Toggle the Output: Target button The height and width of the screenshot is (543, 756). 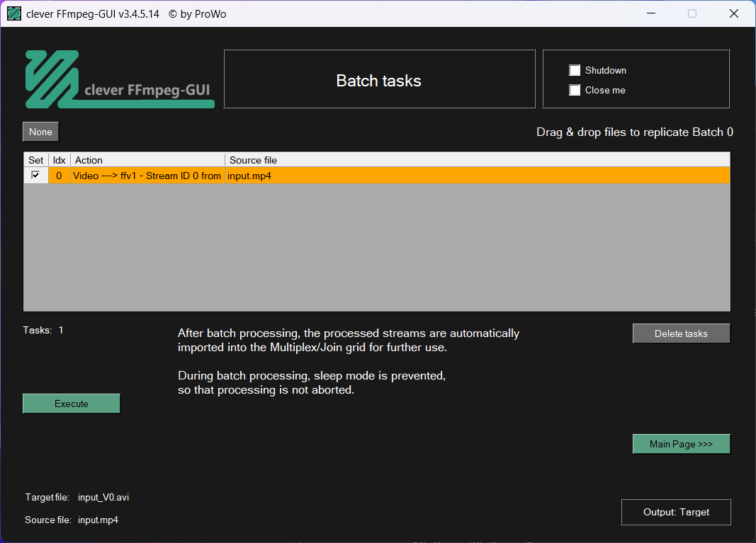pyautogui.click(x=676, y=512)
